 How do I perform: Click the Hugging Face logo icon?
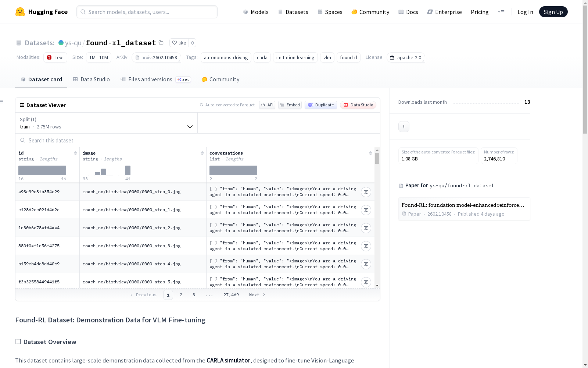(20, 12)
